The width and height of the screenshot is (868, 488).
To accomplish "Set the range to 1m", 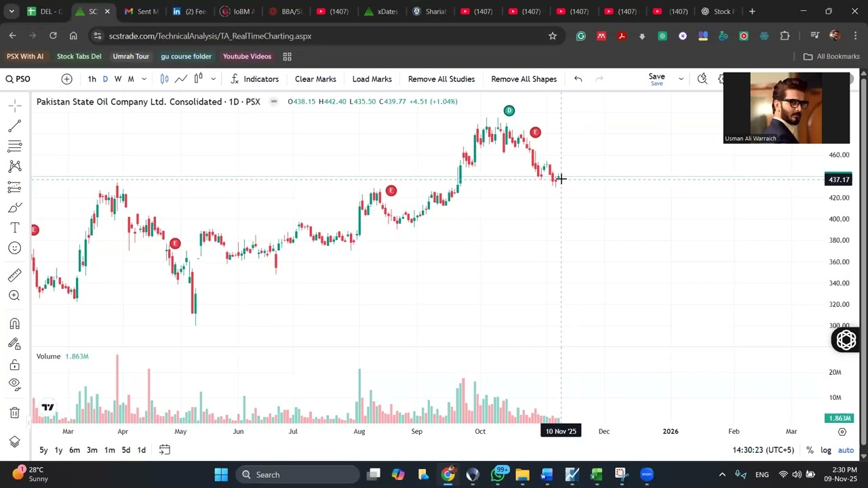I will 109,450.
